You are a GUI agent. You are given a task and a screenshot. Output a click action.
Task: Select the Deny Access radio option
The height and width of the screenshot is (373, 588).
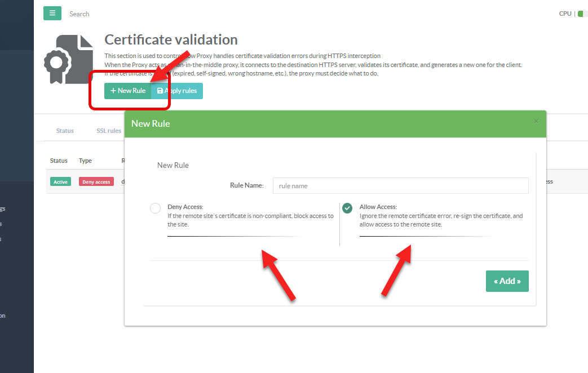tap(156, 208)
